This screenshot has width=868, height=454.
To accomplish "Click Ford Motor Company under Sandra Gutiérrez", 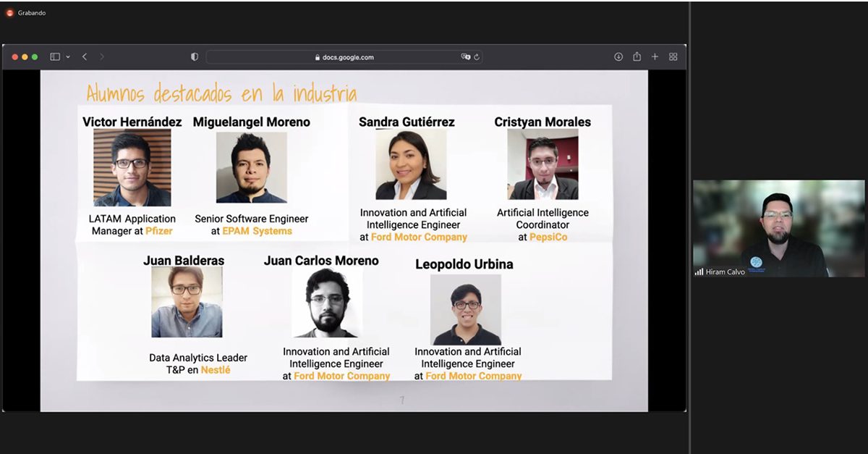I will 419,237.
